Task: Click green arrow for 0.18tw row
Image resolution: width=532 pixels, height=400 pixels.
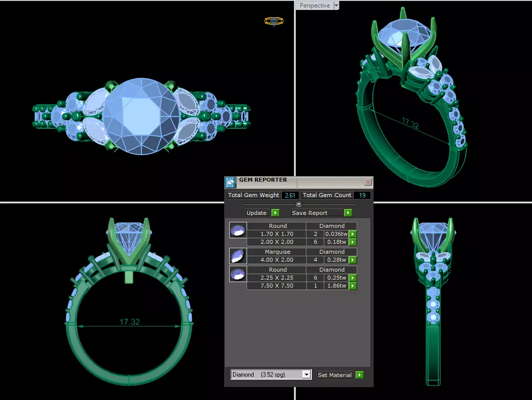Action: [353, 242]
